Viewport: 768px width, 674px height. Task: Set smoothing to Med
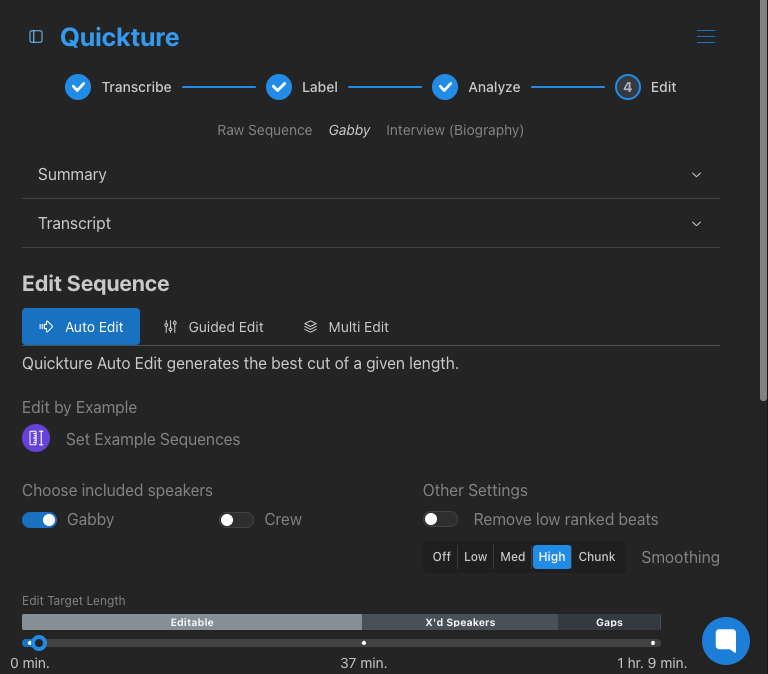513,557
